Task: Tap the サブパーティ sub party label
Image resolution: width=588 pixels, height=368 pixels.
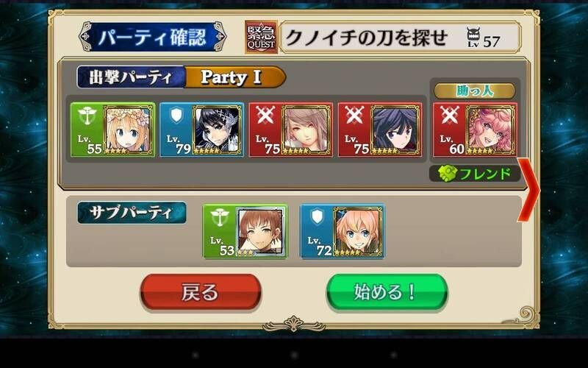Action: [132, 213]
